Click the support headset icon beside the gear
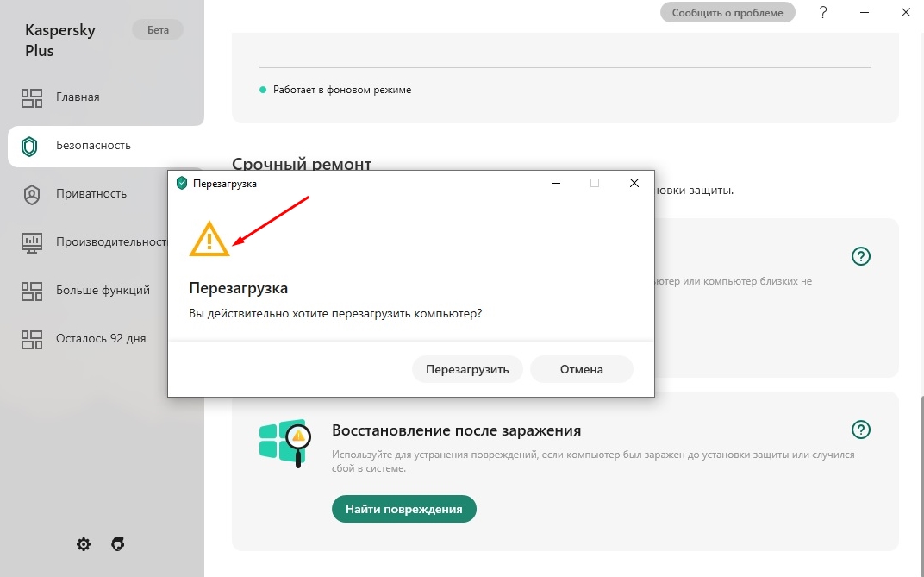This screenshot has width=924, height=577. point(118,544)
